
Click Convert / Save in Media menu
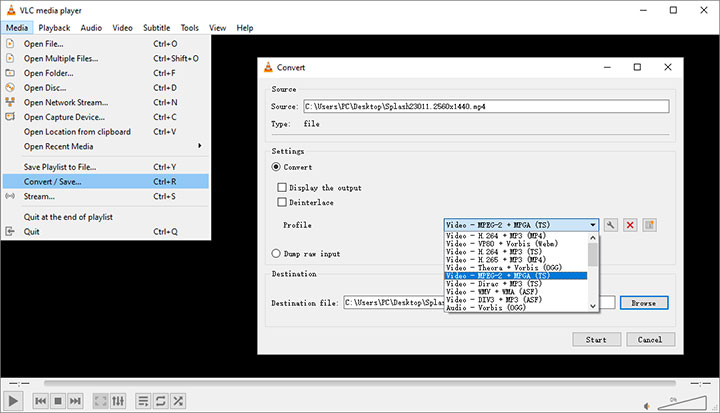(53, 181)
